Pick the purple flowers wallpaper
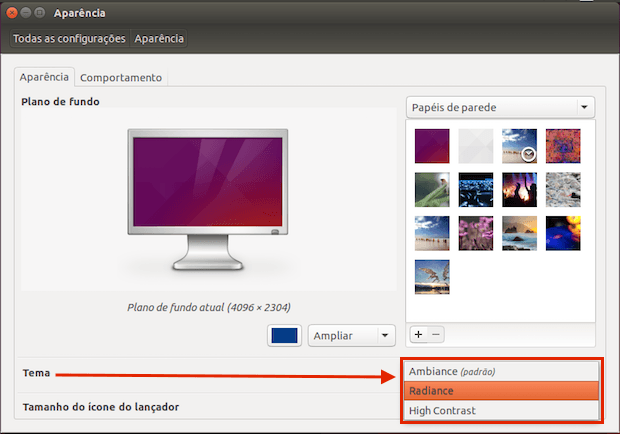620x434 pixels. (476, 233)
